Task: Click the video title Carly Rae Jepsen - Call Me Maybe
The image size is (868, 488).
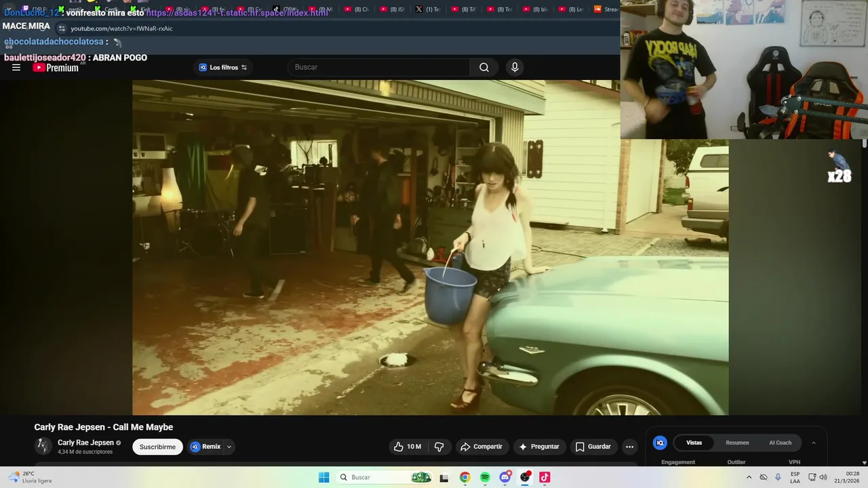Action: tap(104, 427)
